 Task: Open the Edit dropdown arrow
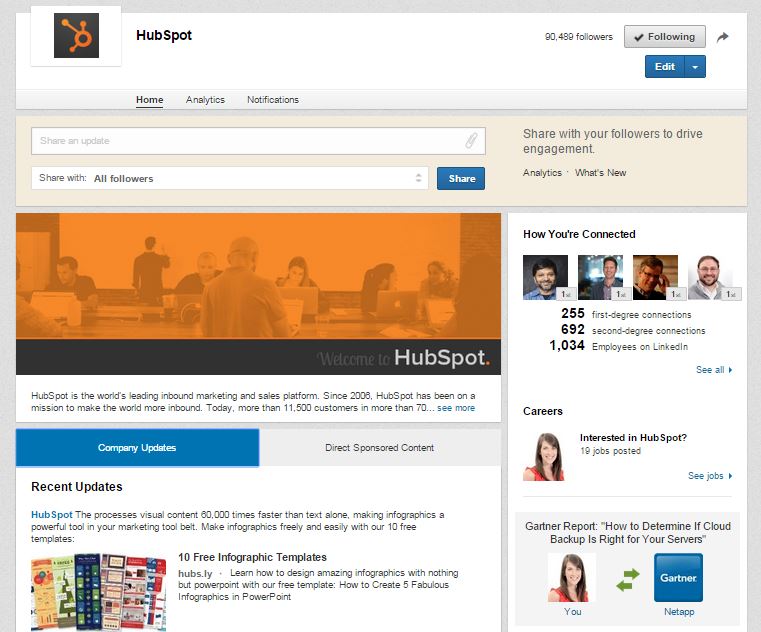tap(695, 67)
